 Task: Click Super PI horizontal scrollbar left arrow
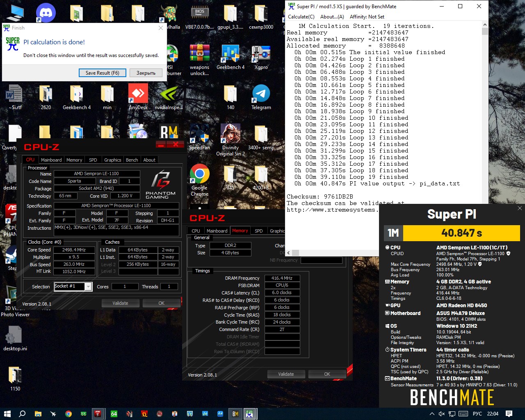288,253
